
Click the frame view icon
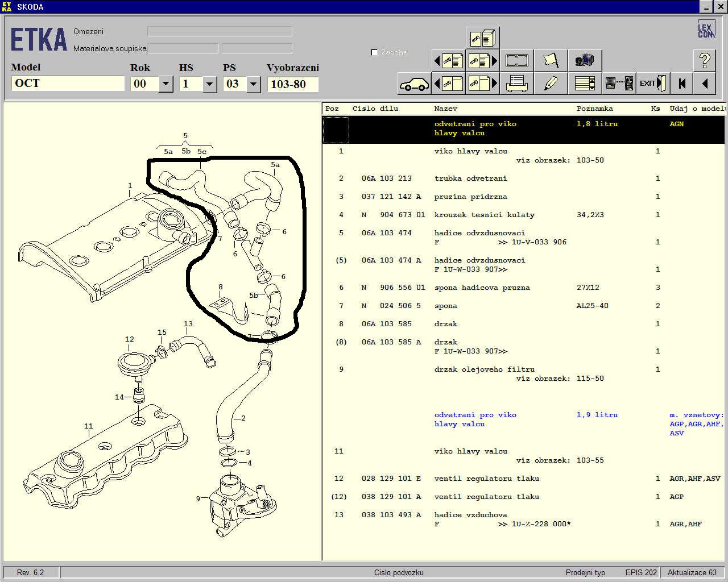pyautogui.click(x=517, y=60)
